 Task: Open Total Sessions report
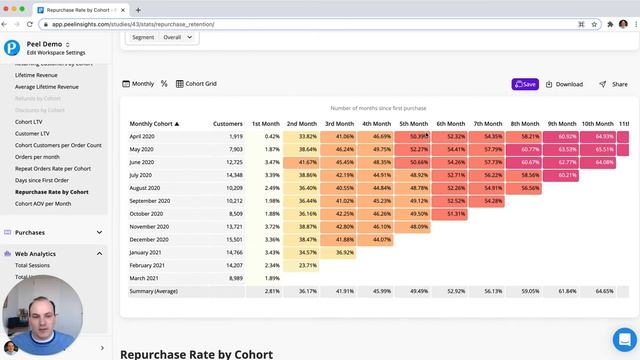tap(32, 265)
